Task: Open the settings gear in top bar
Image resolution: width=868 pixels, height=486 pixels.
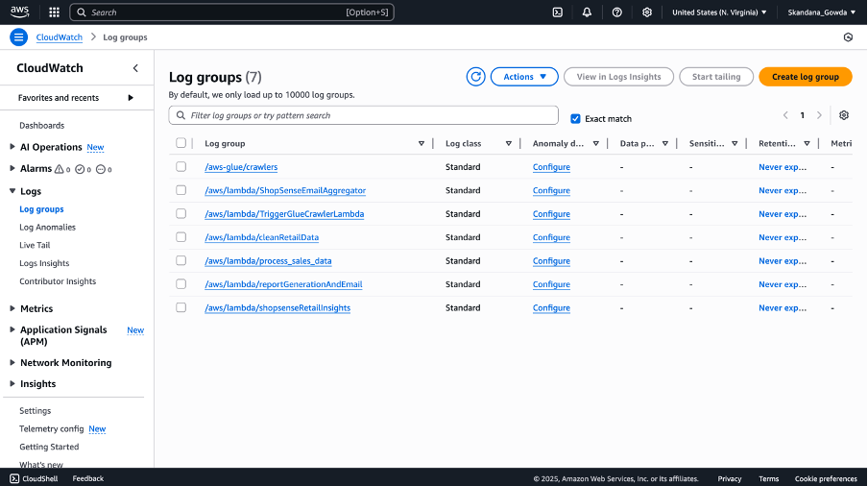Action: (646, 12)
